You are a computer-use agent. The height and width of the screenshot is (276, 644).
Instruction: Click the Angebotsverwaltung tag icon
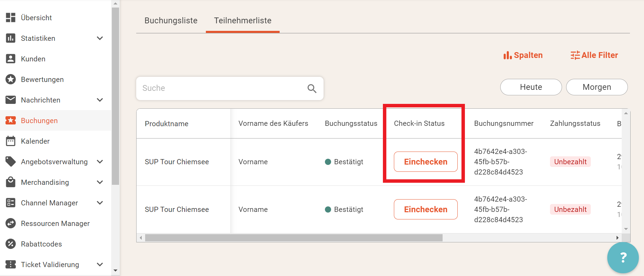point(11,161)
